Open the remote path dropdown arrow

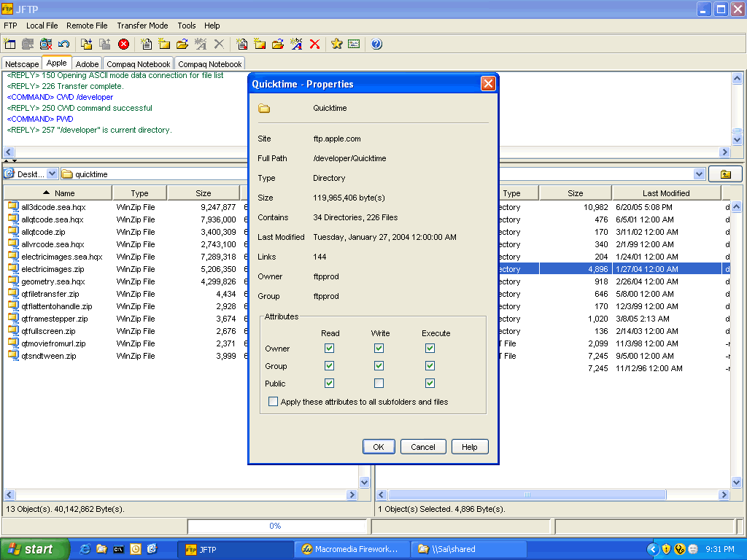pos(699,174)
